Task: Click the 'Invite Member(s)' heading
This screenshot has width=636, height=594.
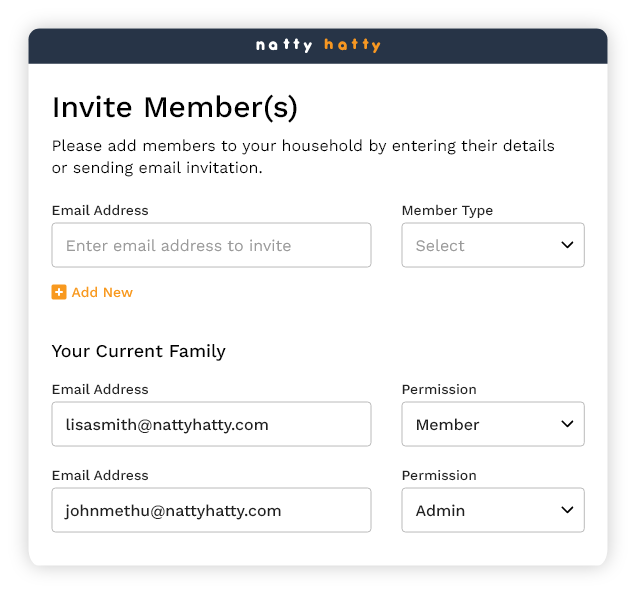Action: click(175, 107)
